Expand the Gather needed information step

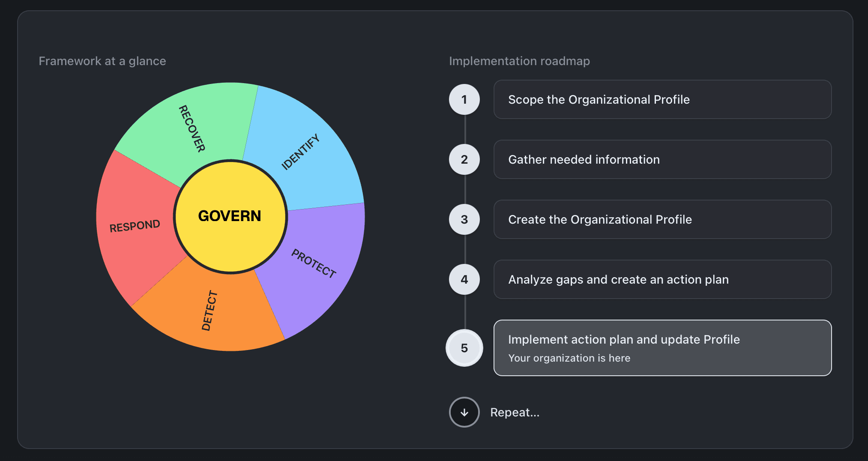click(x=662, y=159)
